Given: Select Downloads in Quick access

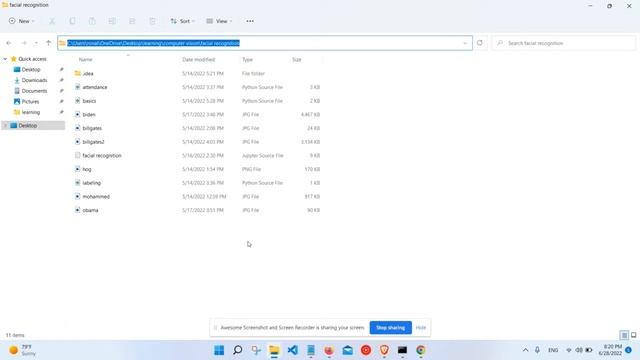Looking at the screenshot, I should [x=34, y=80].
